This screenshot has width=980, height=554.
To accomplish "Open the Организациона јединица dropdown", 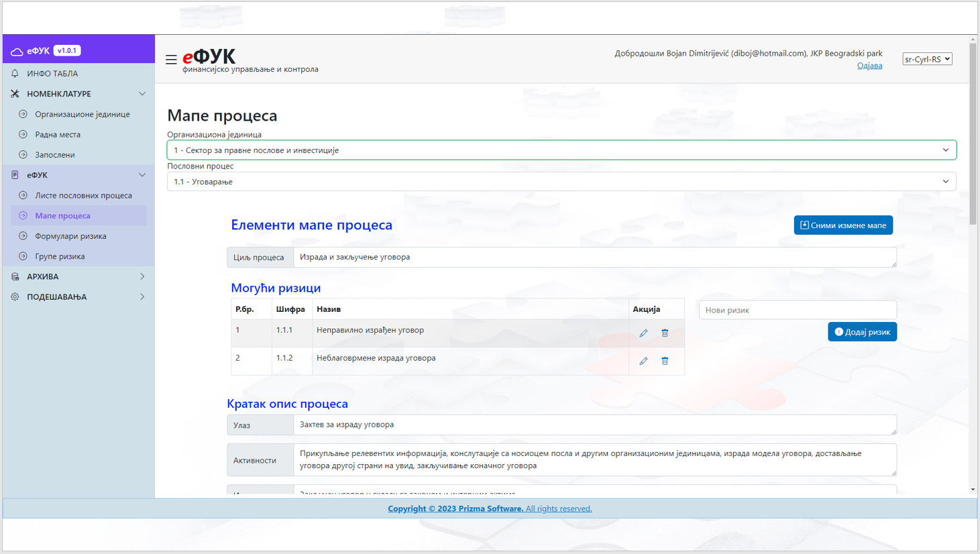I will (561, 150).
